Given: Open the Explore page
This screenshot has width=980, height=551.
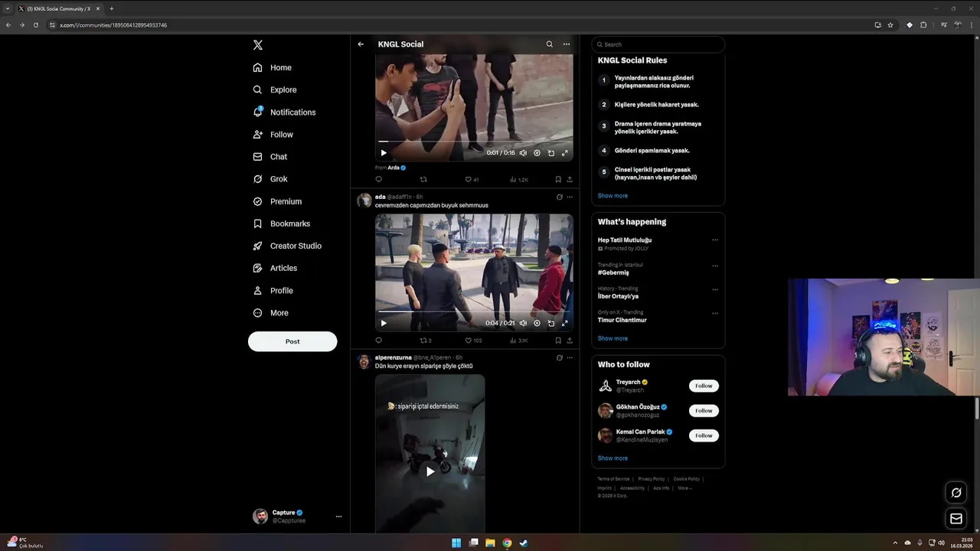Looking at the screenshot, I should tap(275, 90).
